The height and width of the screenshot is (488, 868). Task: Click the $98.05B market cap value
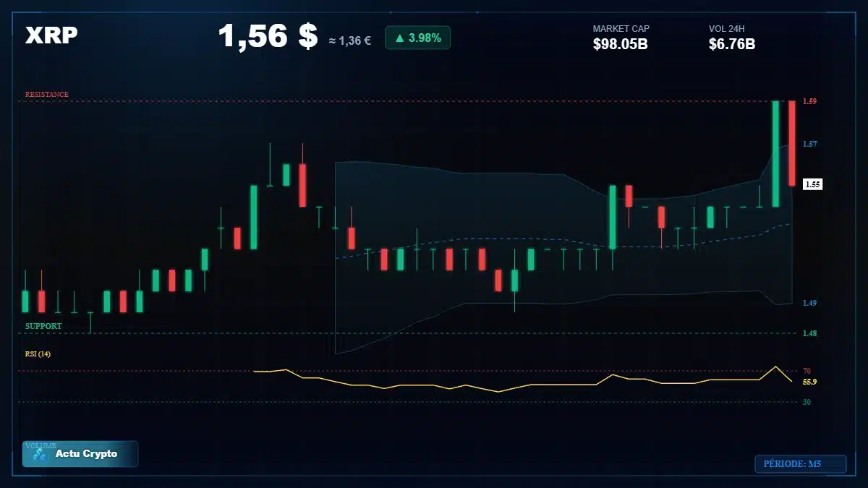click(x=620, y=45)
